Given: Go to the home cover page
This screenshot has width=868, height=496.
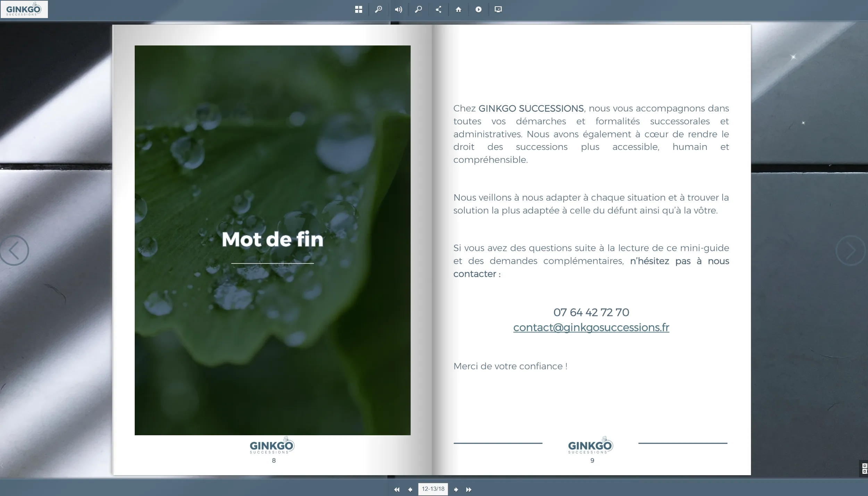Looking at the screenshot, I should pyautogui.click(x=458, y=9).
